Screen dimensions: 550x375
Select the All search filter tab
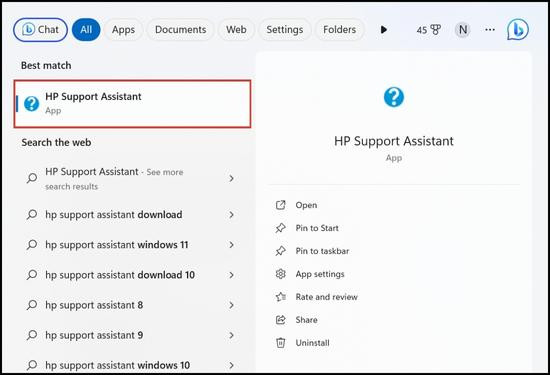tap(86, 30)
